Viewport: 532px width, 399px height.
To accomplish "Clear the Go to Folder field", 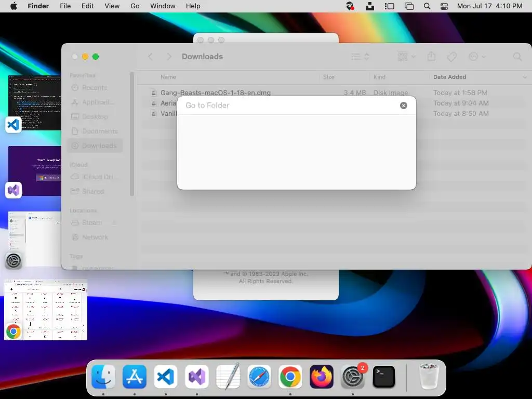I will coord(403,105).
